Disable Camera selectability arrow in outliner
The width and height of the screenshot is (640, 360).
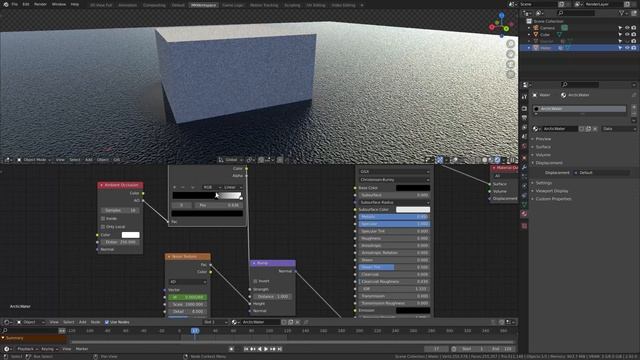[620, 28]
